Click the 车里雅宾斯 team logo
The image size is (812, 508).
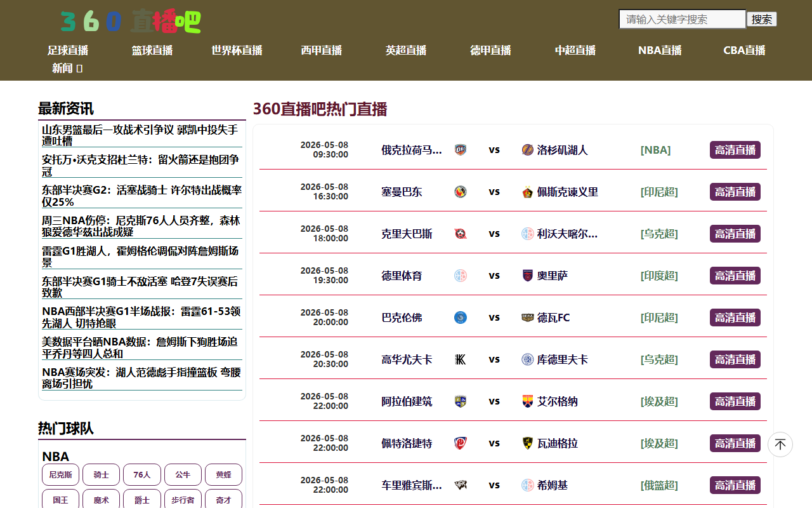tap(461, 485)
